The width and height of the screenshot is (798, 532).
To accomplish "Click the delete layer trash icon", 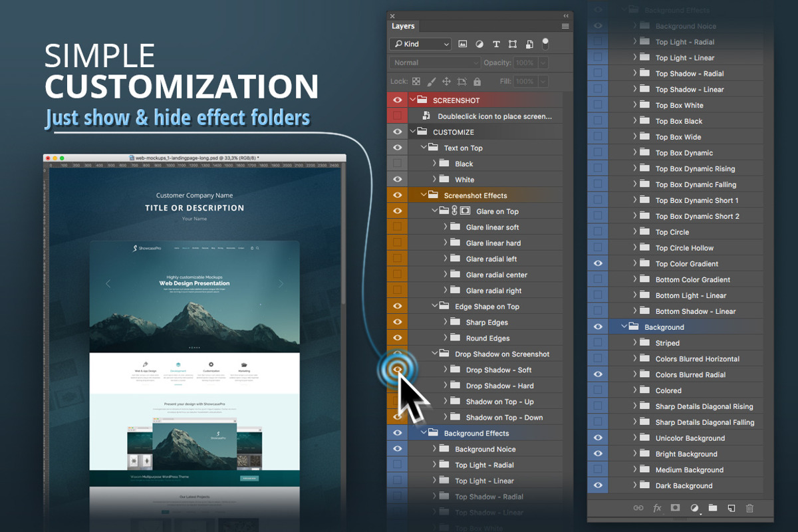I will 749,508.
